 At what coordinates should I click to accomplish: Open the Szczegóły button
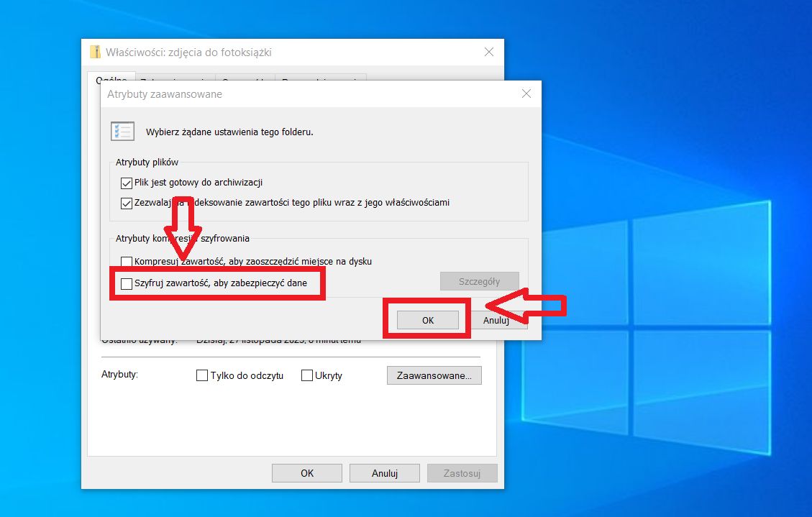pyautogui.click(x=479, y=280)
